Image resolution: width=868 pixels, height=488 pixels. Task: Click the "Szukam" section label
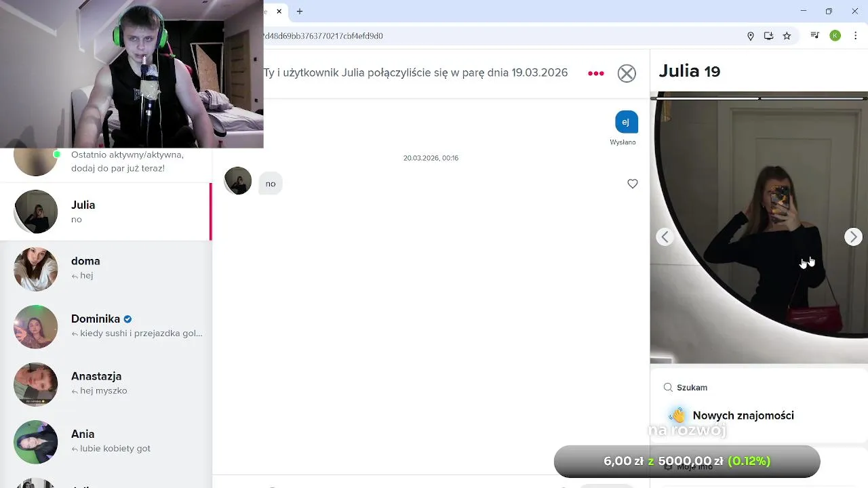[x=692, y=388]
